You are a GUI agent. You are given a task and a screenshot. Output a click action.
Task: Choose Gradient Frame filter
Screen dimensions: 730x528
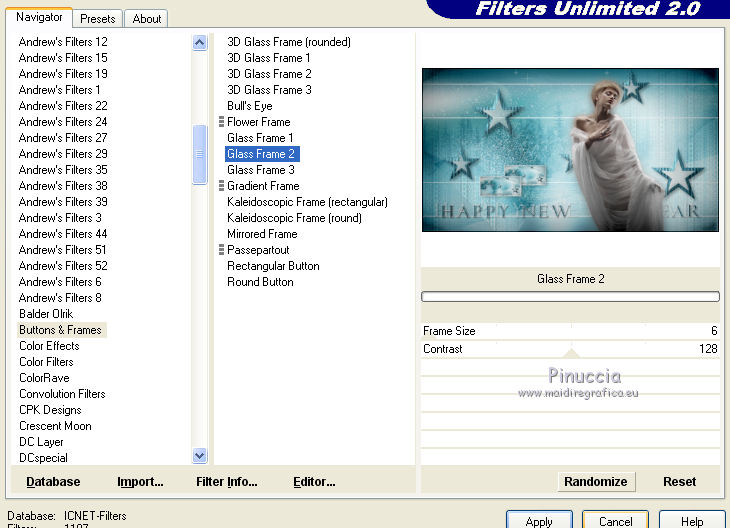click(263, 186)
